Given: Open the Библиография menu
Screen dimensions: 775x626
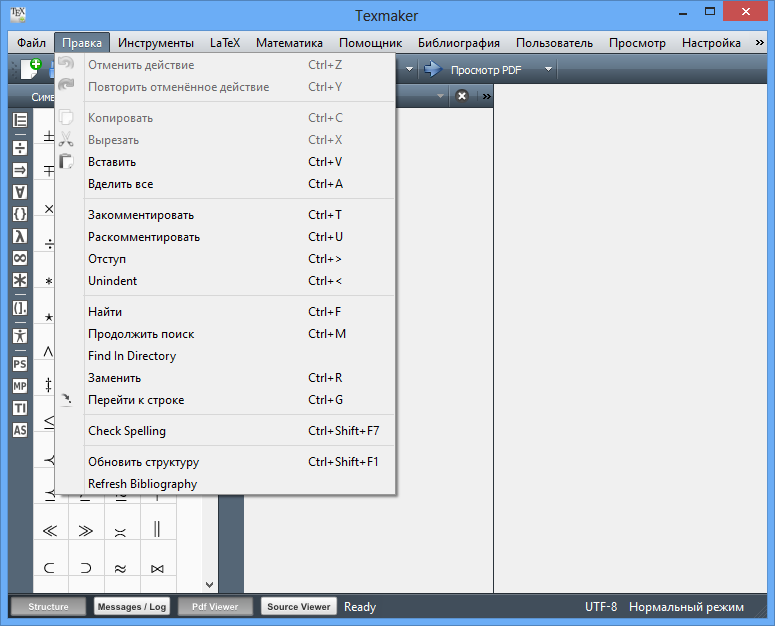Looking at the screenshot, I should 459,42.
